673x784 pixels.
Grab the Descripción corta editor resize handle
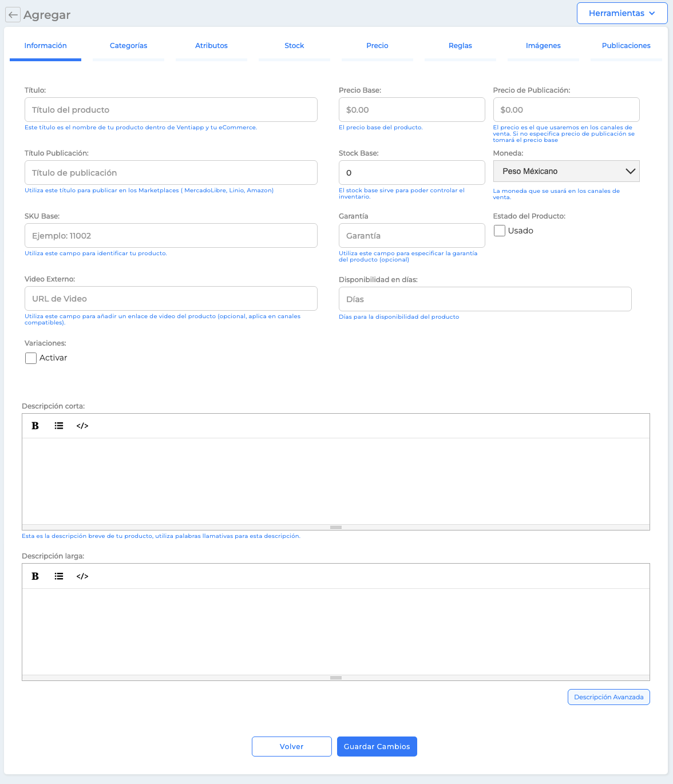point(336,527)
